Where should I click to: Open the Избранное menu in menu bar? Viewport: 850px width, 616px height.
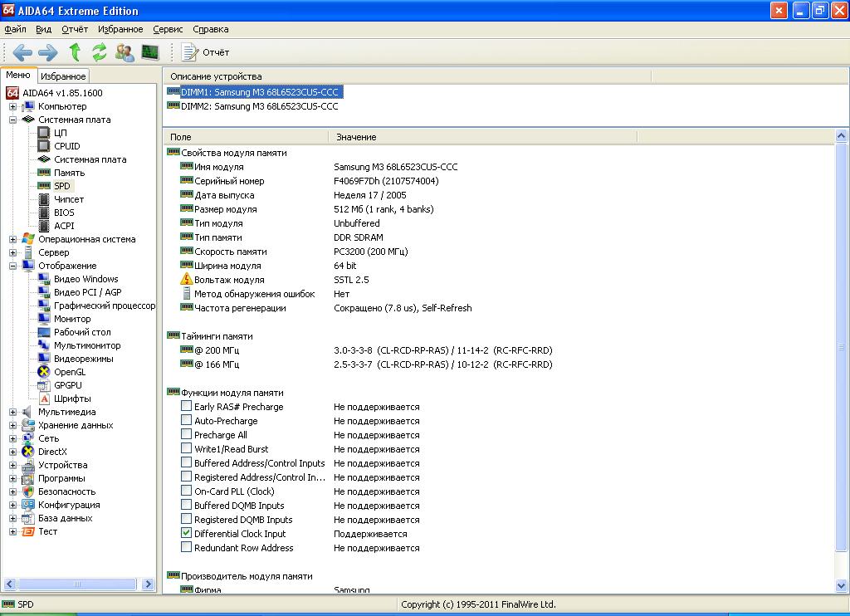coord(120,29)
